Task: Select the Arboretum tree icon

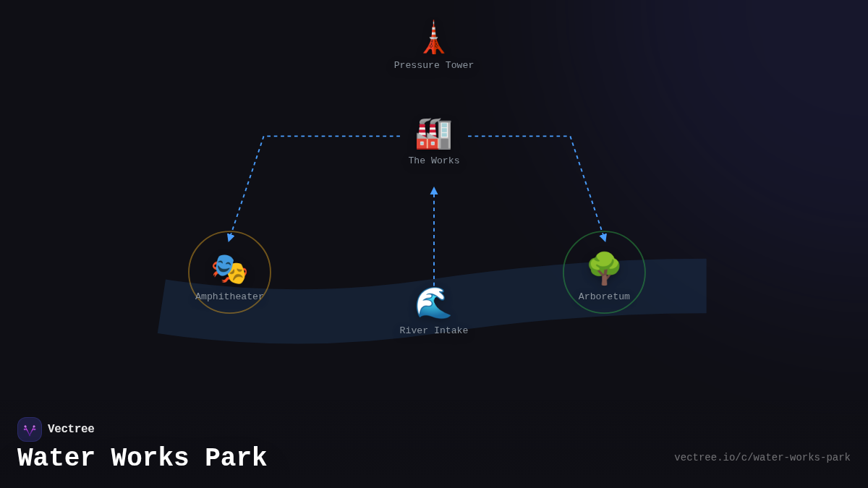Action: [x=604, y=268]
